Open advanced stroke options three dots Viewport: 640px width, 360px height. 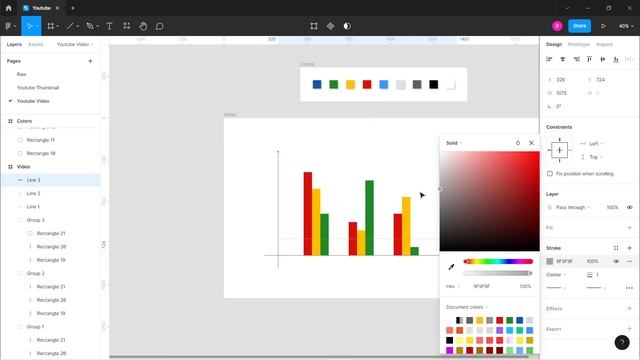click(629, 288)
